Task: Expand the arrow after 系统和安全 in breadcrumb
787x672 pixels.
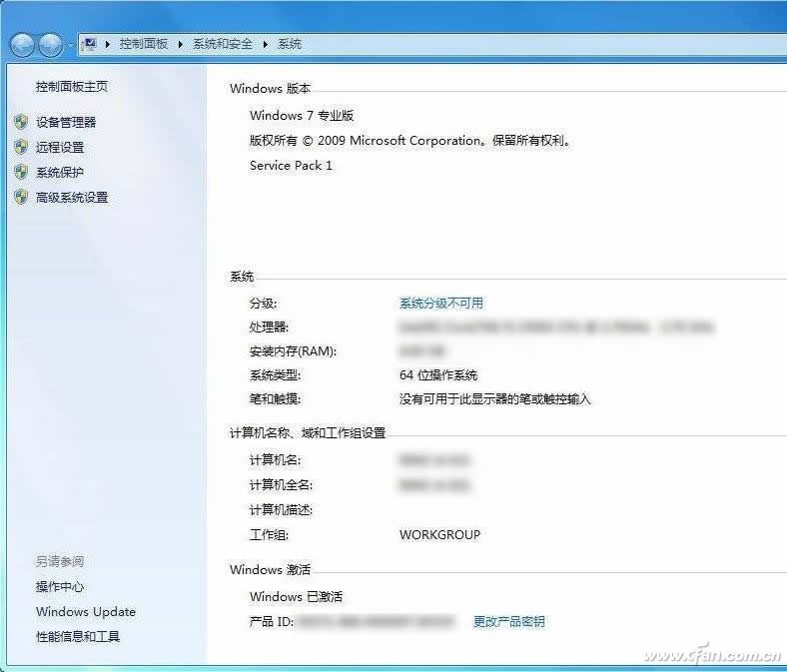Action: coord(266,44)
